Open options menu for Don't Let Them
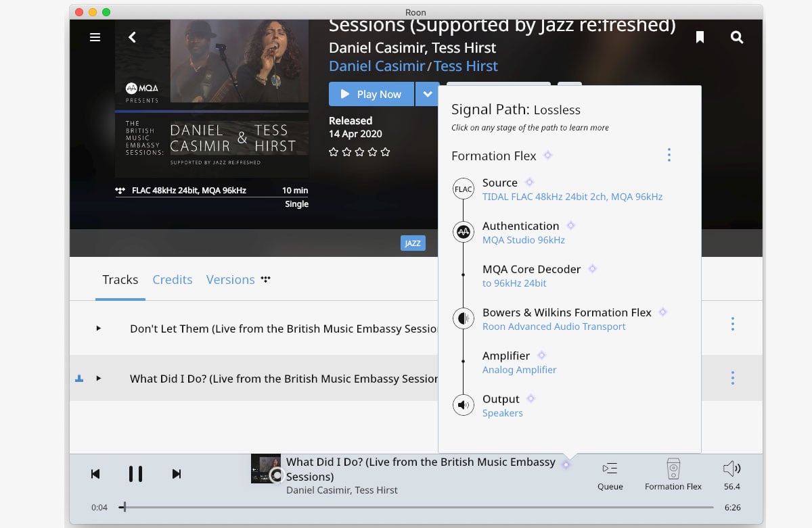Image resolution: width=812 pixels, height=528 pixels. click(733, 325)
